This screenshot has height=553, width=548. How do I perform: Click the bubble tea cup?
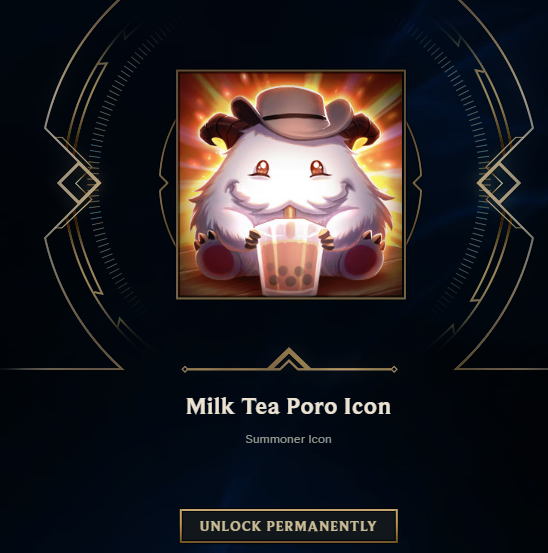tap(290, 257)
